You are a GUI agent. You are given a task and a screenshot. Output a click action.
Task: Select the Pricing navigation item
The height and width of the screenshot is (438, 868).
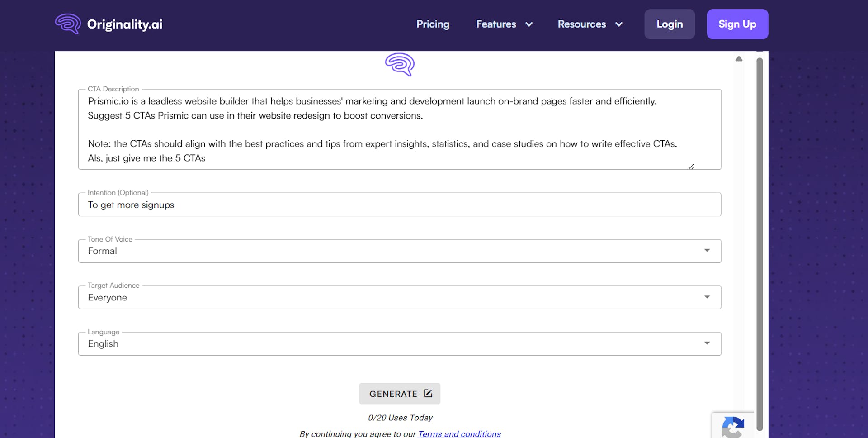click(x=433, y=24)
